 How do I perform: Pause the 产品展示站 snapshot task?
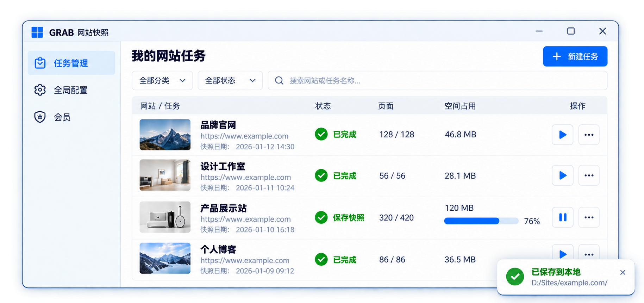click(x=562, y=217)
